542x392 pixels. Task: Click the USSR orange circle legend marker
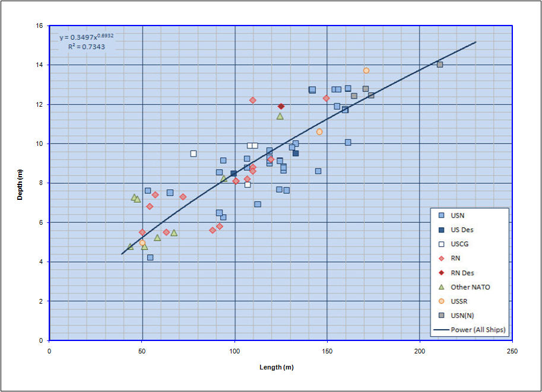[441, 301]
